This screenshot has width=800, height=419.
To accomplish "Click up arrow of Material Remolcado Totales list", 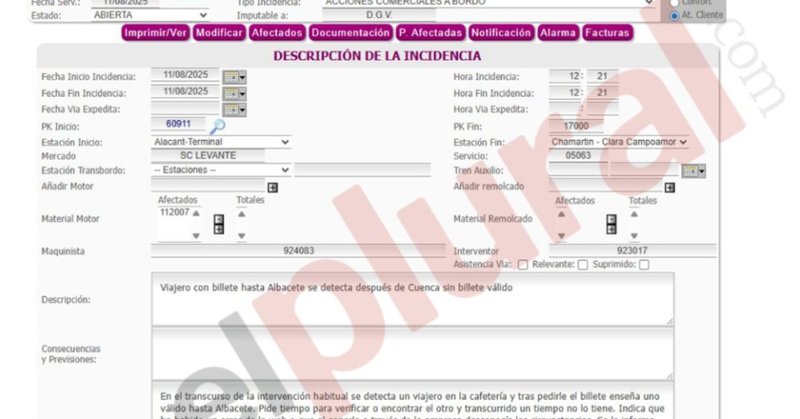I will pos(634,214).
